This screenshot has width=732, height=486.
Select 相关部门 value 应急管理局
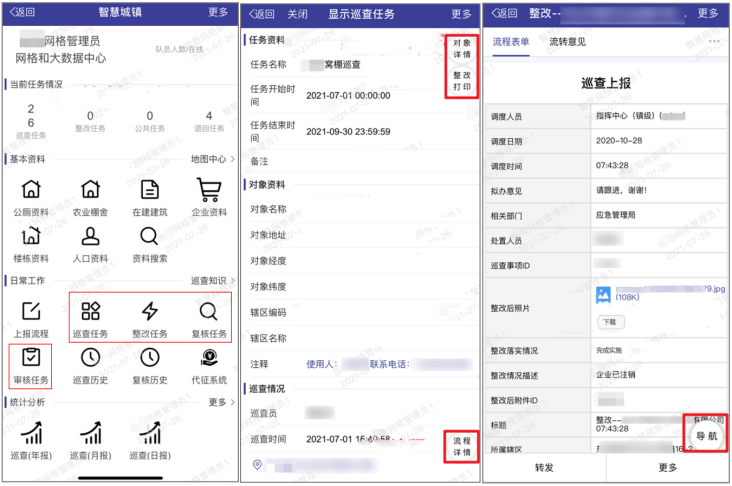click(615, 215)
